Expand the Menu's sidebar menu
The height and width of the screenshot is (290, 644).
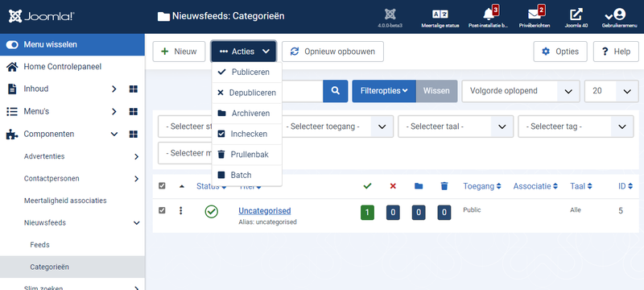pyautogui.click(x=114, y=111)
